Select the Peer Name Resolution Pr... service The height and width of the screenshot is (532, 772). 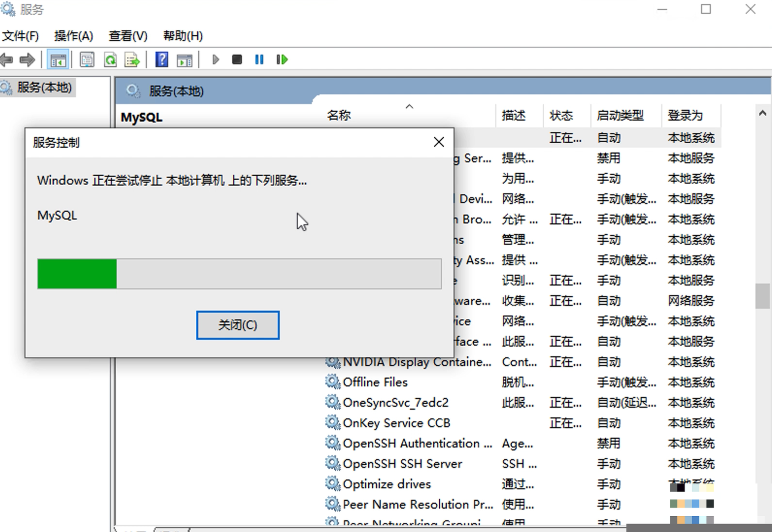(x=418, y=504)
